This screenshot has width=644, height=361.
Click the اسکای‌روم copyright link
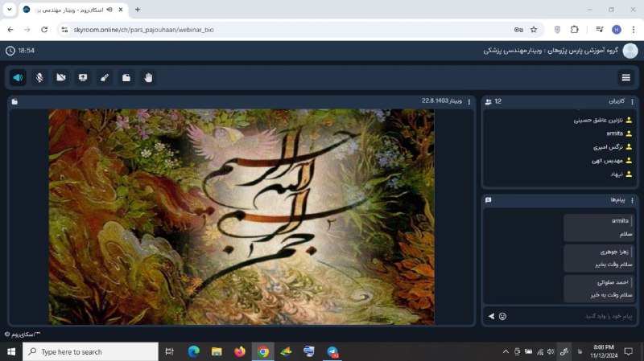coord(23,334)
